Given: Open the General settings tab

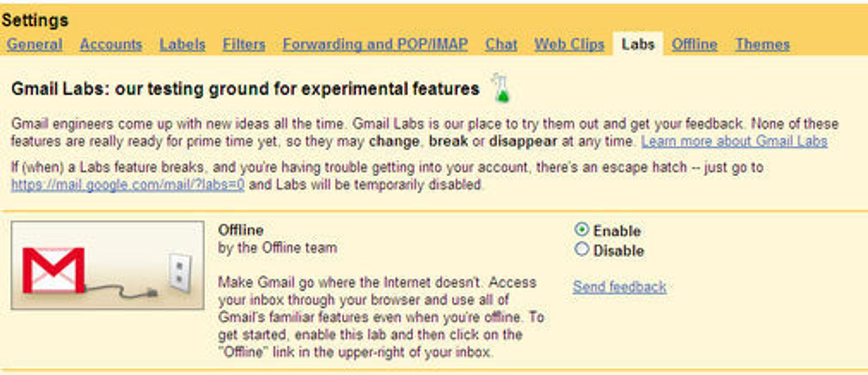Looking at the screenshot, I should coord(34,44).
